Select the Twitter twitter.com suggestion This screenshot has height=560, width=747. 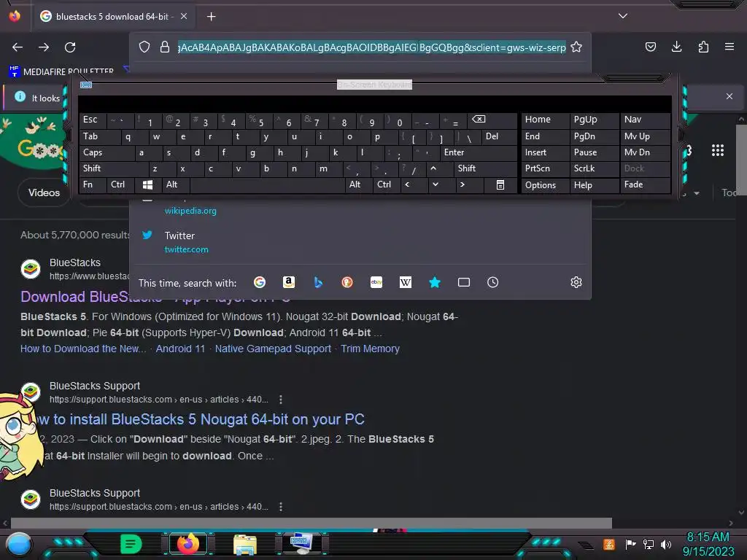point(360,242)
